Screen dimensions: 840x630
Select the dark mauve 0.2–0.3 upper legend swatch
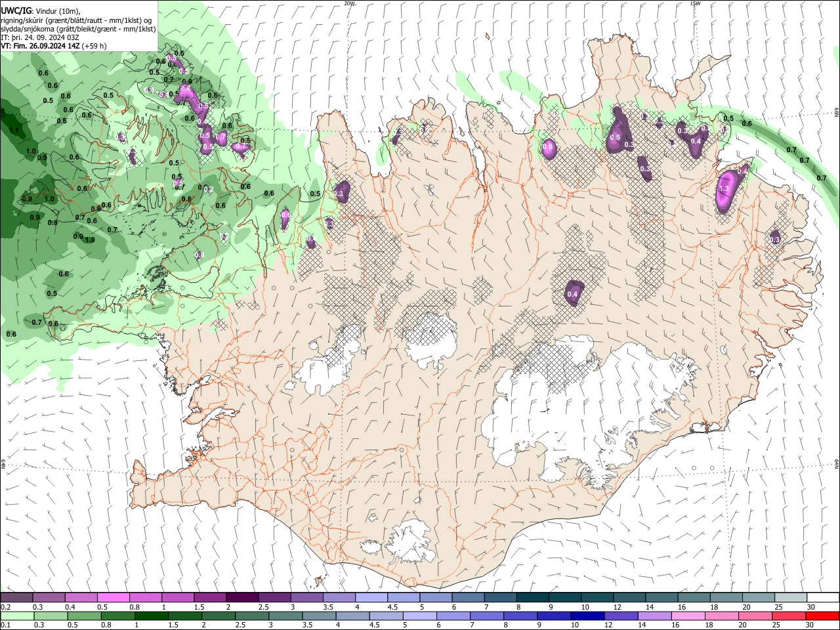point(16,598)
